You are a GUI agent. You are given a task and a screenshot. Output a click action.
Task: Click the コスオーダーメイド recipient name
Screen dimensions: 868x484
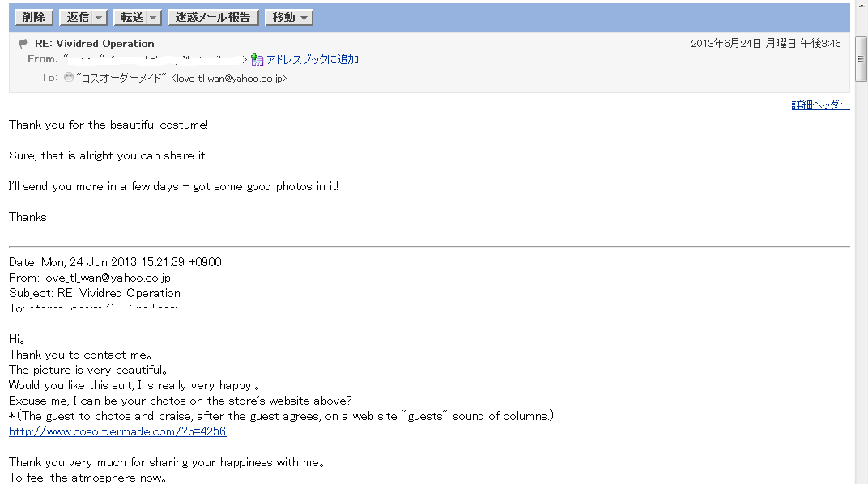click(121, 78)
